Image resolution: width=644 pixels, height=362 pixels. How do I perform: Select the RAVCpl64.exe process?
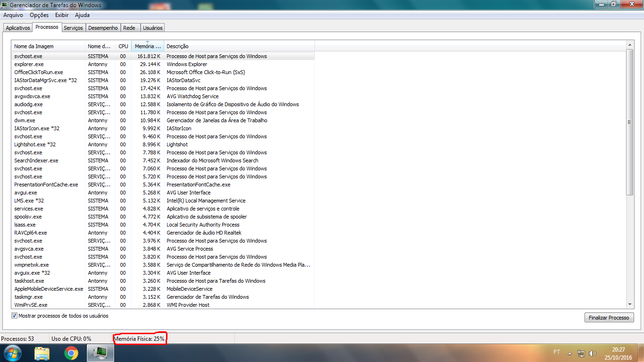(163, 233)
